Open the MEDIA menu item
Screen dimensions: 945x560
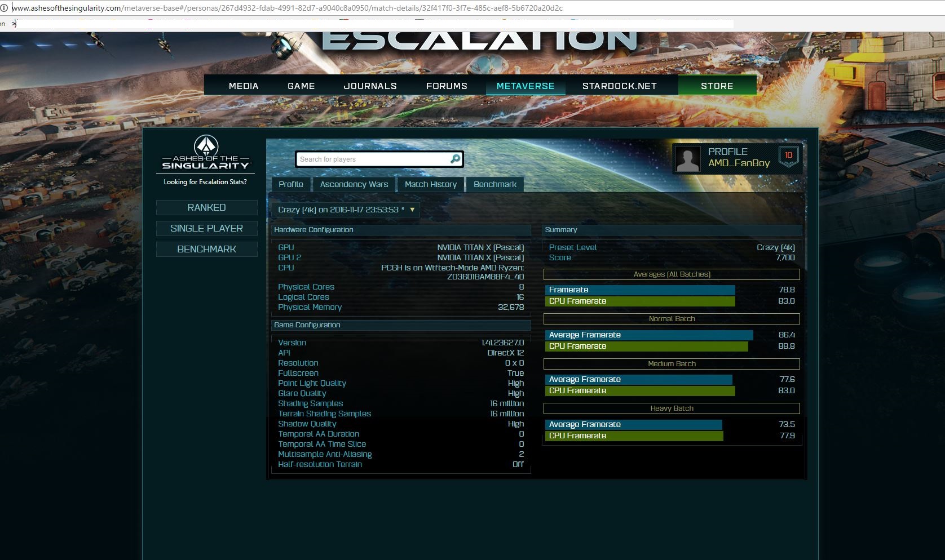(x=244, y=86)
